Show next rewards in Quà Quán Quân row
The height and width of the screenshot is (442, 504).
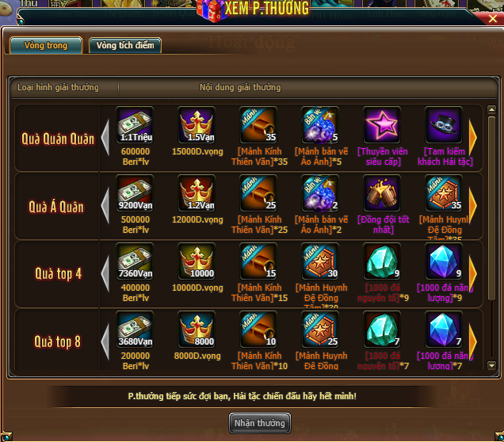point(473,138)
